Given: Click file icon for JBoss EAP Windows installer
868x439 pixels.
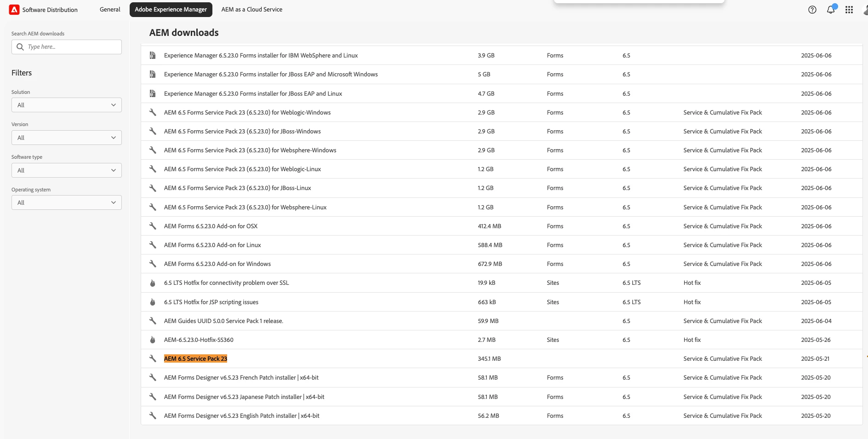Looking at the screenshot, I should 153,74.
